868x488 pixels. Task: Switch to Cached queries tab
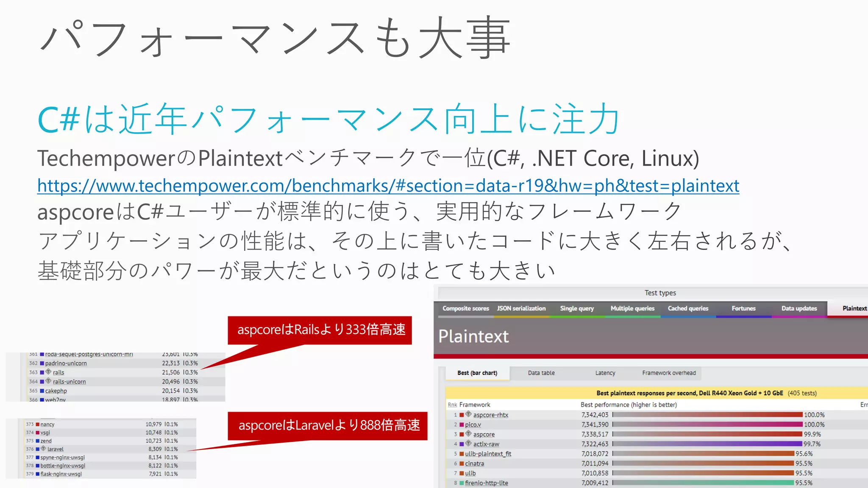(x=688, y=308)
